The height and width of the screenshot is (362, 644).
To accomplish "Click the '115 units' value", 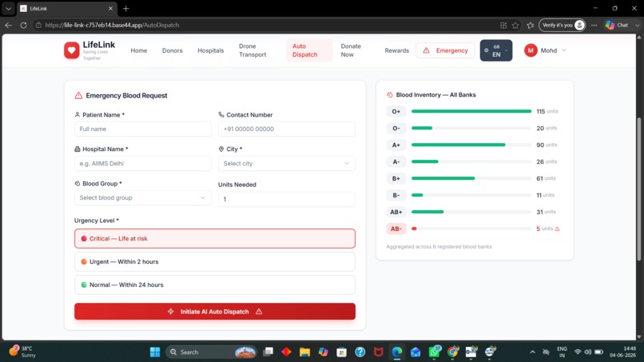I will [547, 111].
